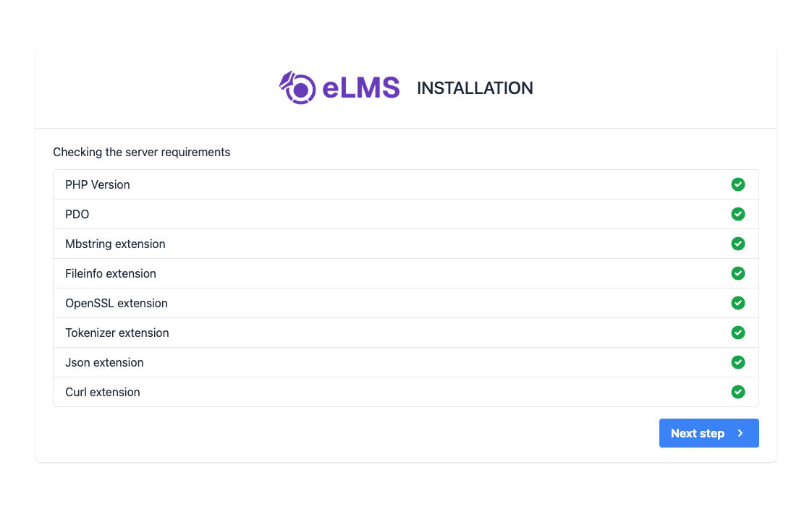Select the Fileinfo extension text
This screenshot has width=812, height=509.
[111, 273]
